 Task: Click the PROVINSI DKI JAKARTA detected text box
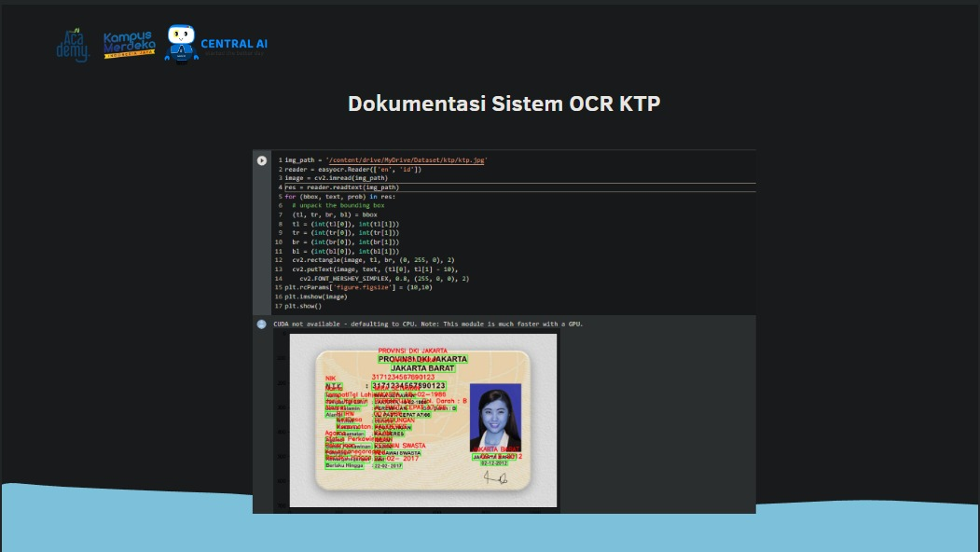[x=422, y=359]
